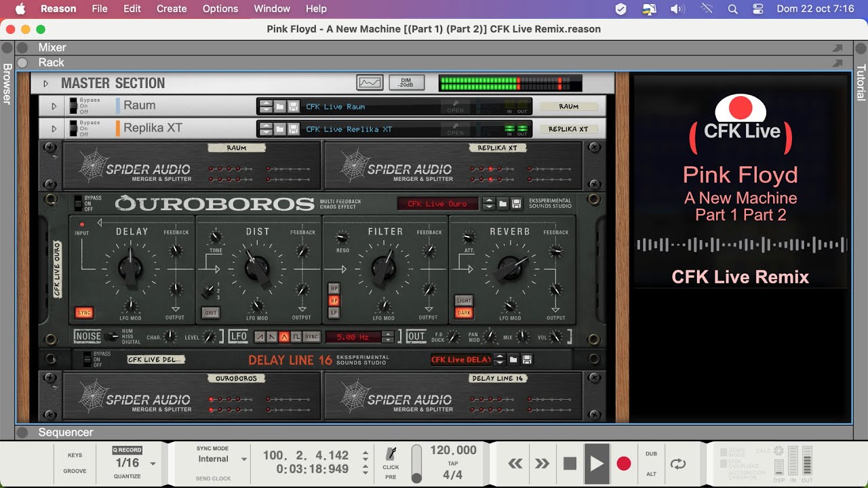Toggle the DIM -20dB button
Screen dimensions: 868x488
coord(406,83)
